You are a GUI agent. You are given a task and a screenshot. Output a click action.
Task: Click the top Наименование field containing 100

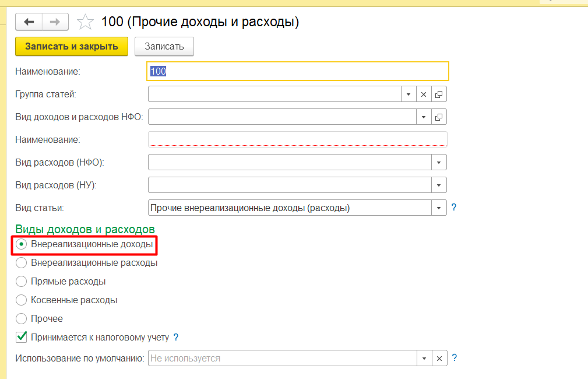pos(298,71)
